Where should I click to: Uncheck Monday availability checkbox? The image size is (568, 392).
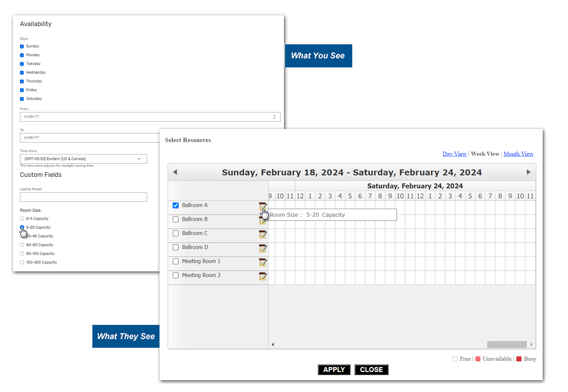click(x=22, y=55)
